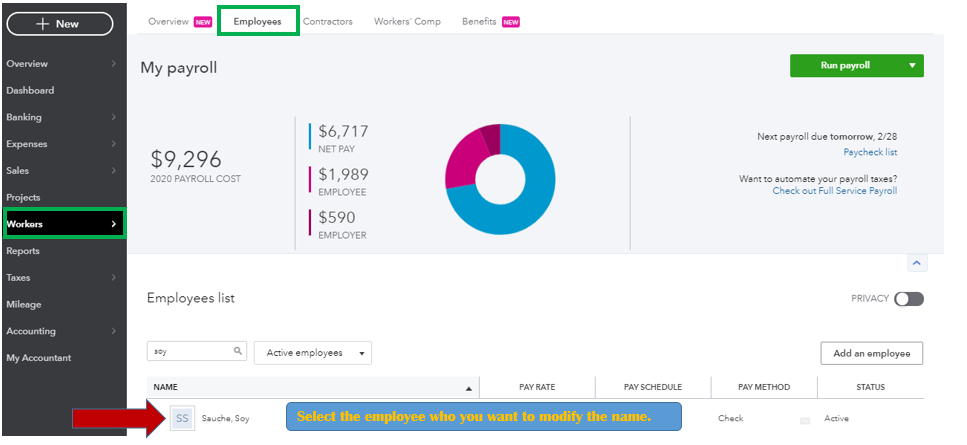Open Reports in the sidebar
Image resolution: width=967 pixels, height=445 pixels.
[x=23, y=251]
